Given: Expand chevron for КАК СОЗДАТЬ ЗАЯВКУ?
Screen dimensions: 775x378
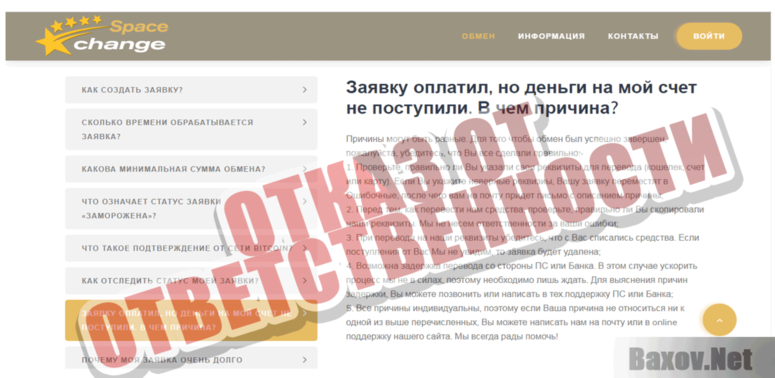Looking at the screenshot, I should click(x=305, y=90).
